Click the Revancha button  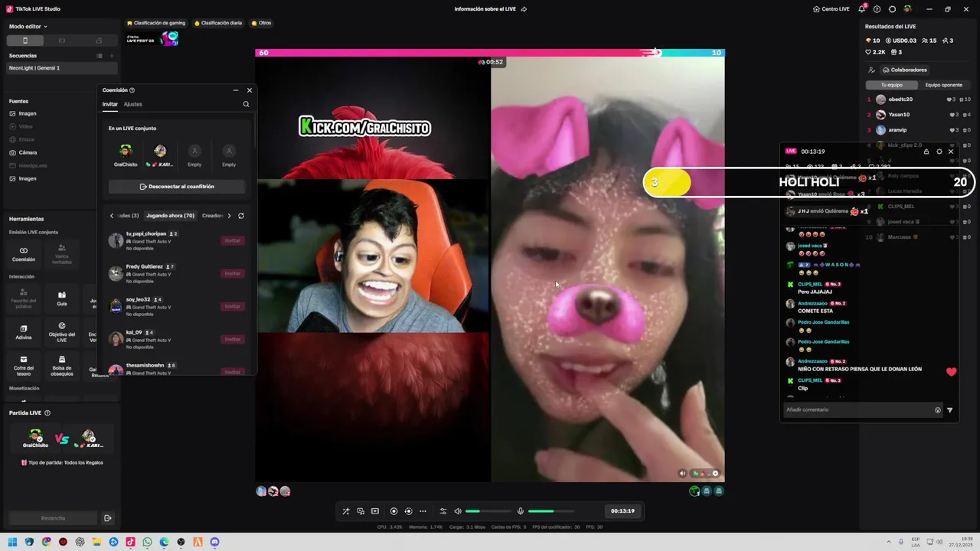(54, 518)
